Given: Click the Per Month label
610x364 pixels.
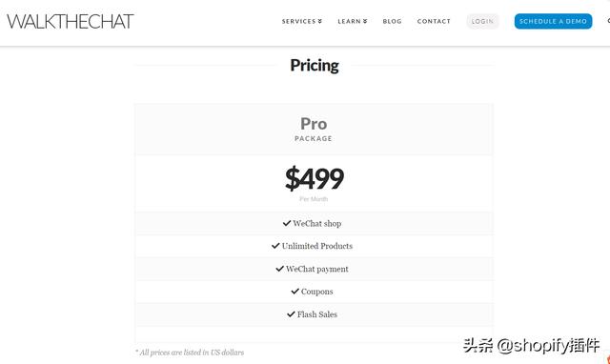Looking at the screenshot, I should pyautogui.click(x=314, y=199).
